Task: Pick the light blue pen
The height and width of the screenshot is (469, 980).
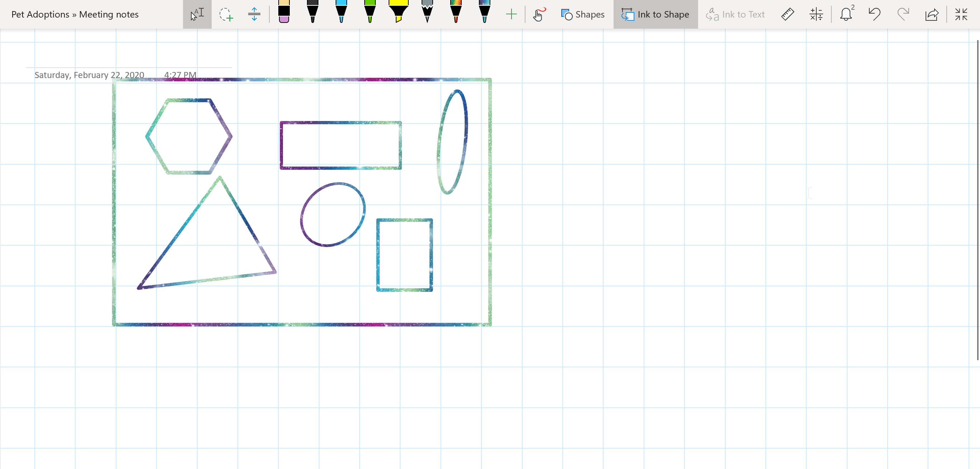Action: click(x=341, y=11)
